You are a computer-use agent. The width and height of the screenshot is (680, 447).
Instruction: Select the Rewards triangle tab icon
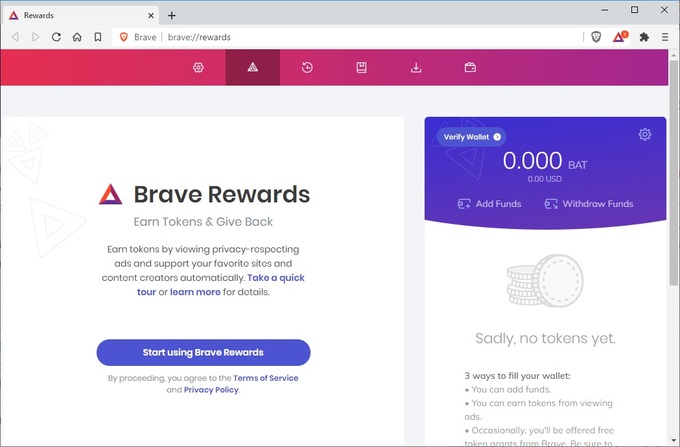[253, 67]
